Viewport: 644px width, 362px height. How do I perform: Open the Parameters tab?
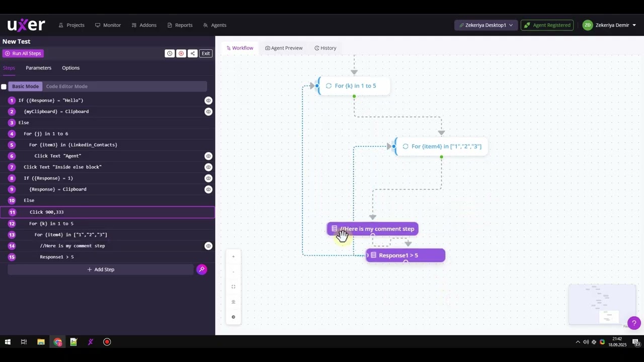38,68
